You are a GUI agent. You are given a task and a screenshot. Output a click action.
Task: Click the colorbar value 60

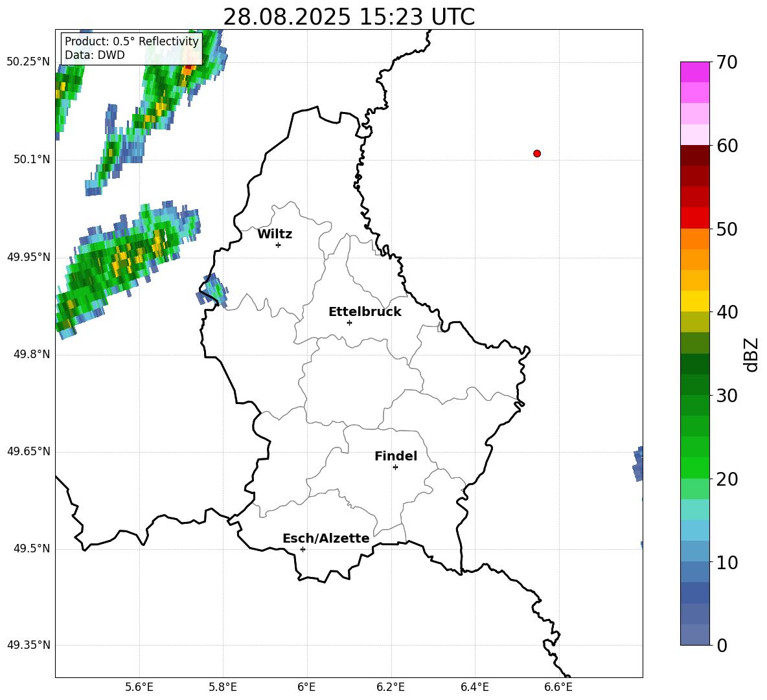(x=727, y=146)
